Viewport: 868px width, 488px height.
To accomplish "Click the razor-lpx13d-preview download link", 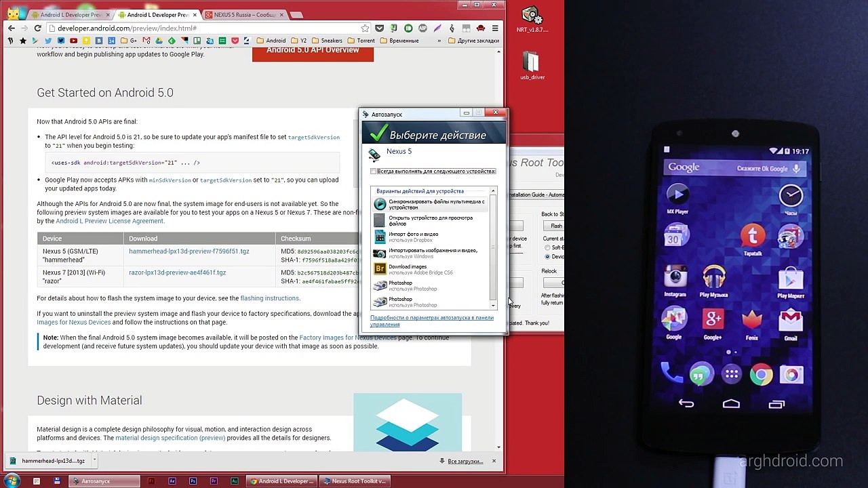I will point(178,272).
